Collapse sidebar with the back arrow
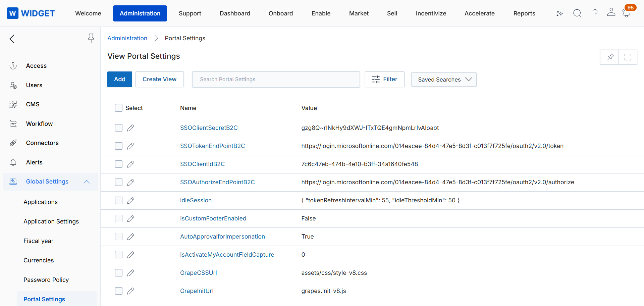Screen dimensions: 644x306 pyautogui.click(x=12, y=39)
